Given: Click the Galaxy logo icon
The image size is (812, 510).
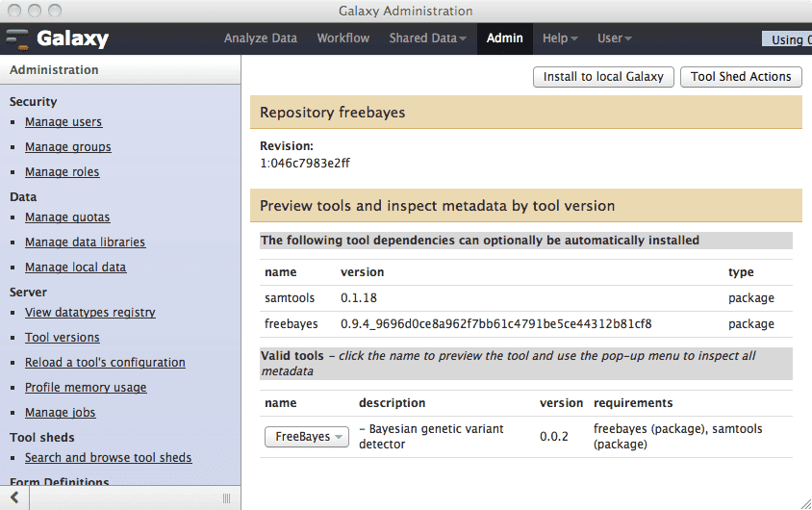Looking at the screenshot, I should 17,39.
